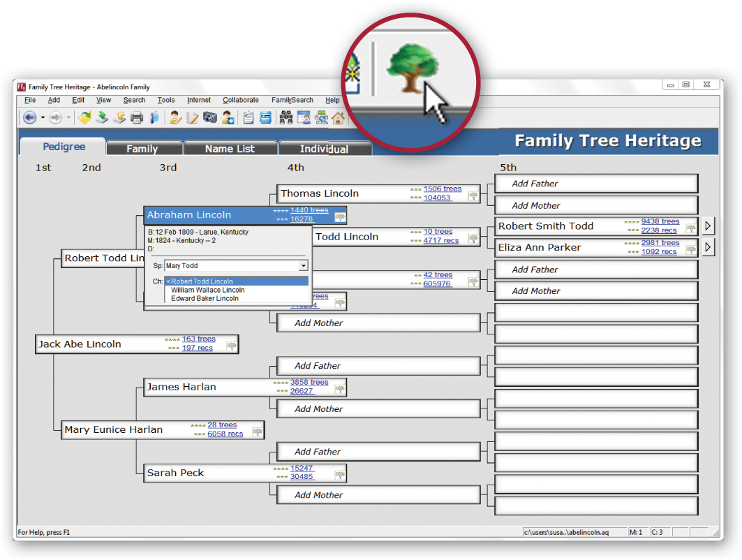Select the Print icon on the toolbar
This screenshot has height=560, width=742.
[136, 117]
